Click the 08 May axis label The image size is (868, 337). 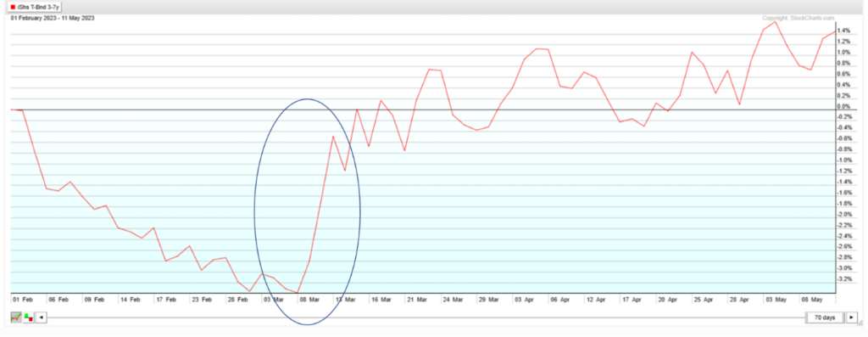(812, 300)
